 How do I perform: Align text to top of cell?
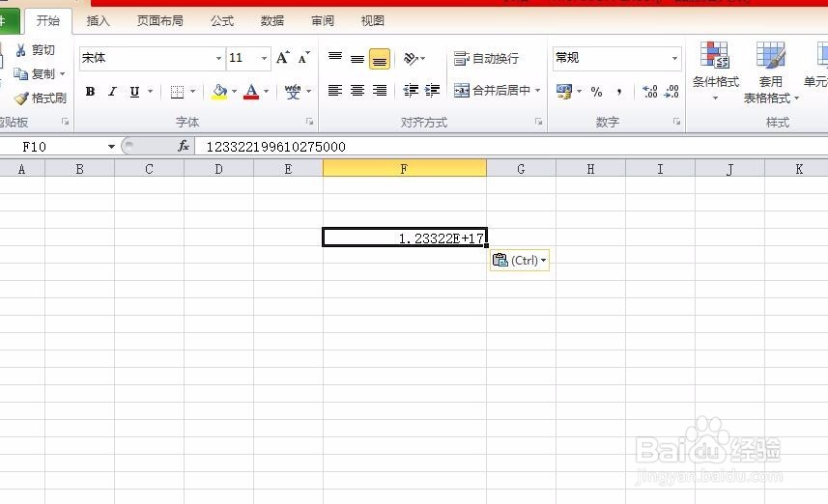335,58
